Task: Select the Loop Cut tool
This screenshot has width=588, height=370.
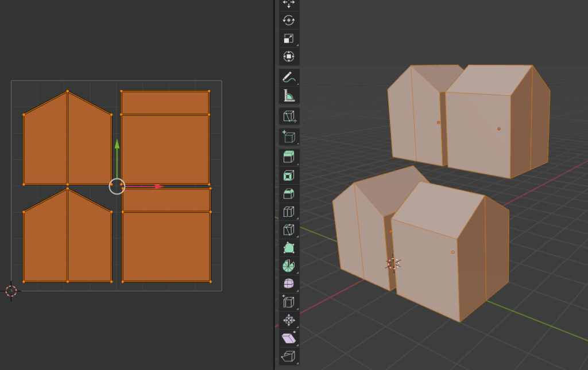Action: pos(289,212)
